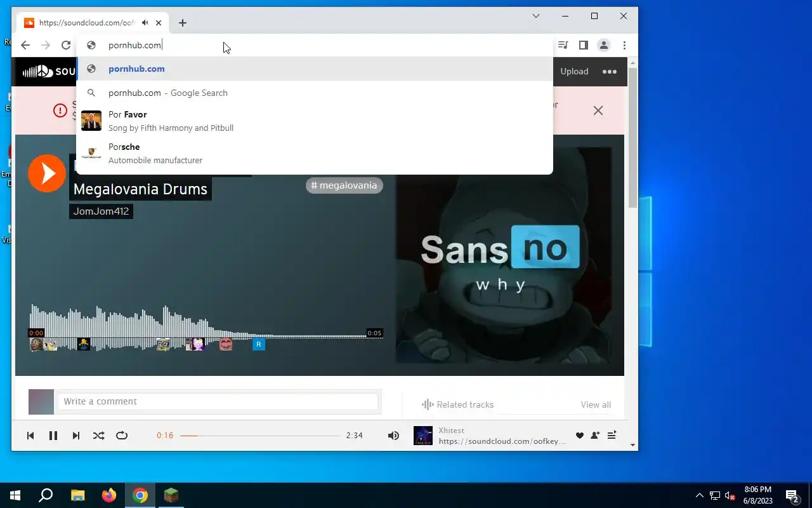812x508 pixels.
Task: Open a new tab with the plus button
Action: click(x=183, y=23)
